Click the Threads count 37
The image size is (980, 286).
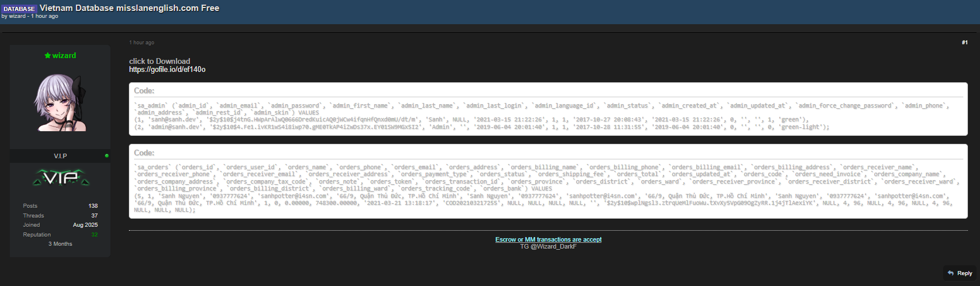(x=94, y=215)
